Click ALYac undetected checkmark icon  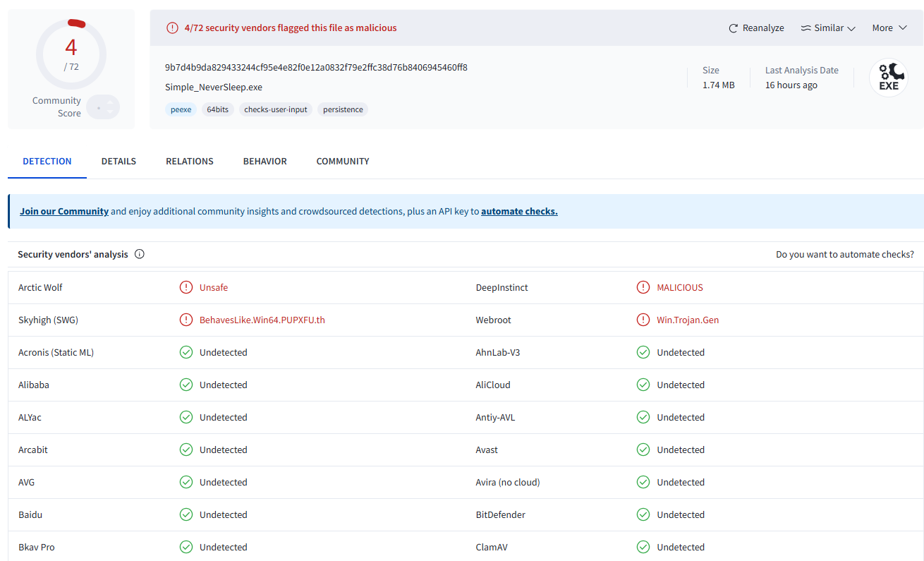(186, 417)
